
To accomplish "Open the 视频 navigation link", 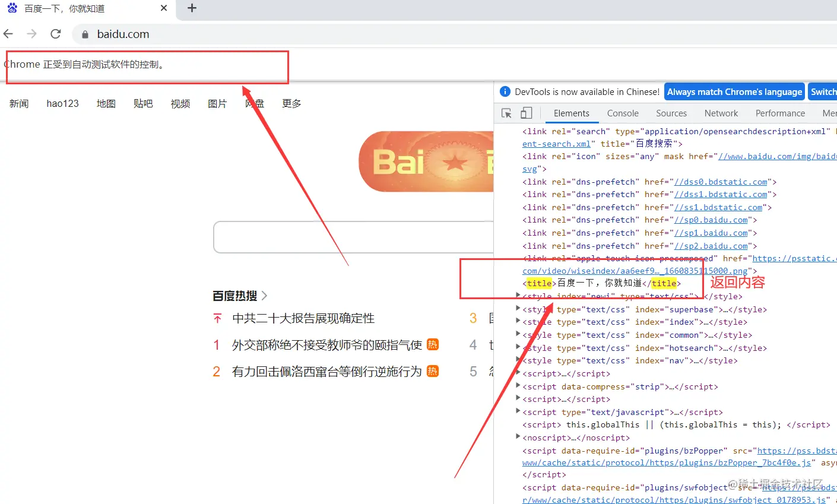I will coord(180,103).
